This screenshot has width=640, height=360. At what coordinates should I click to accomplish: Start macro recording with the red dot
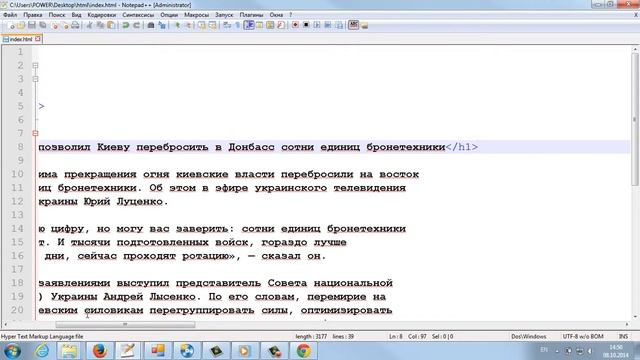coord(295,25)
